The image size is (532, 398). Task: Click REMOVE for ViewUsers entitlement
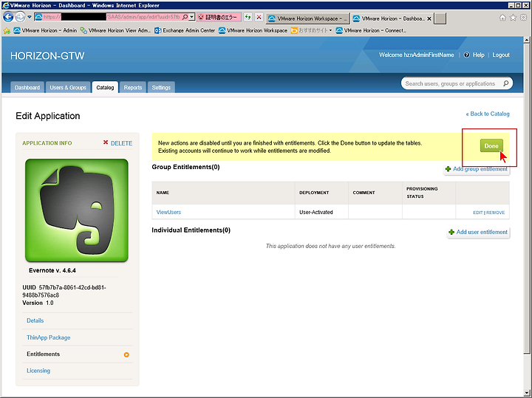tap(495, 213)
